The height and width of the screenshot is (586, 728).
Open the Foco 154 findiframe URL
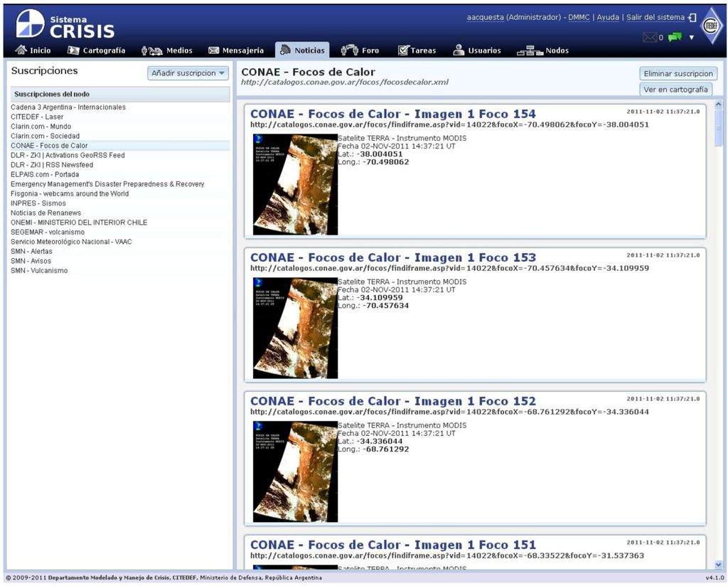[449, 124]
